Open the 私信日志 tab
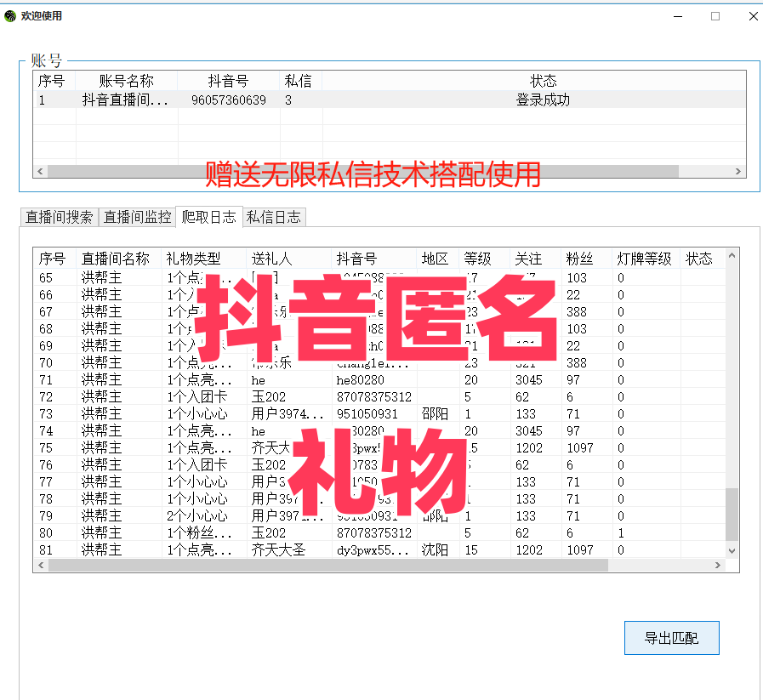 [274, 217]
